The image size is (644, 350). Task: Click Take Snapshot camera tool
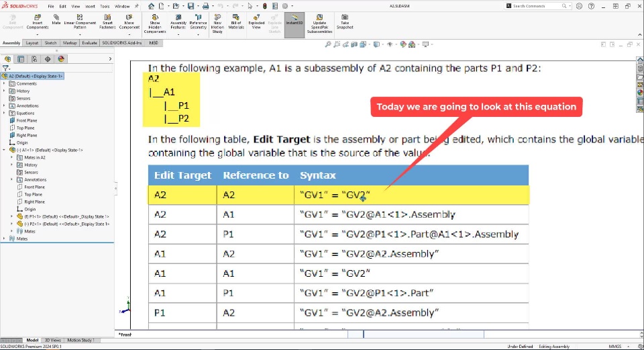345,21
